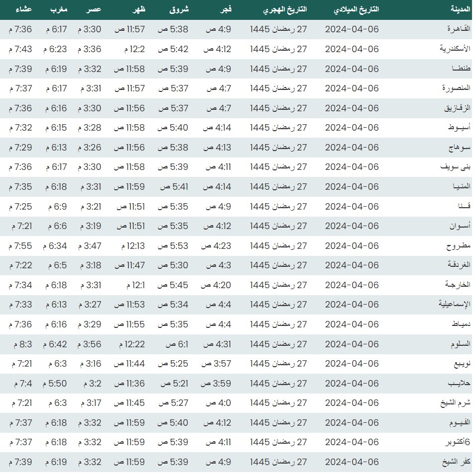This screenshot has width=473, height=476.
Task: Select the مغرب column header
Action: pyautogui.click(x=59, y=9)
